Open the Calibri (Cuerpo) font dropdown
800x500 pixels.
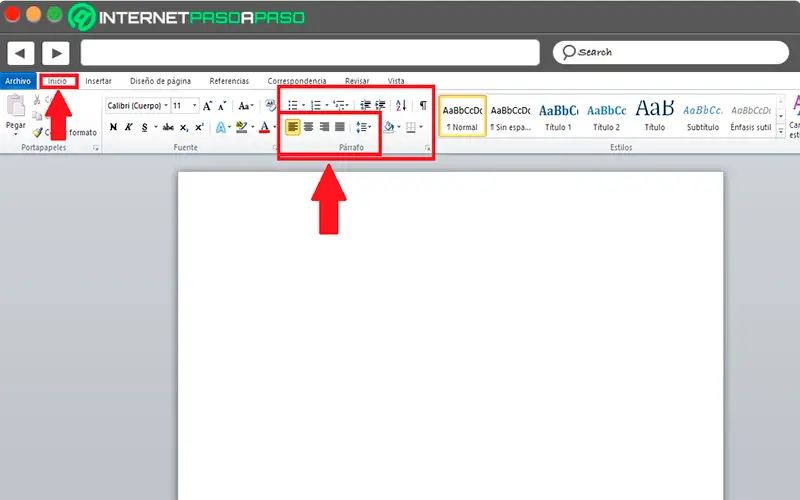pos(166,106)
